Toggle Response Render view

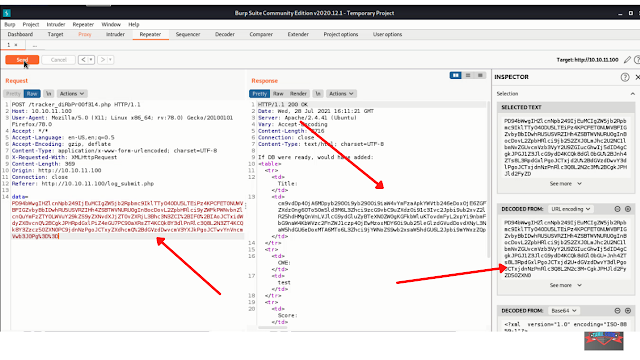tap(298, 93)
